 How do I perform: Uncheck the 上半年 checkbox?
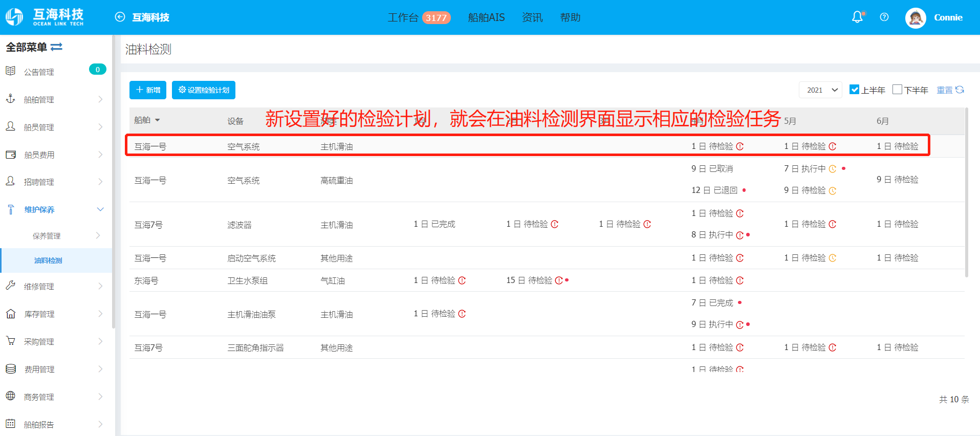[854, 89]
